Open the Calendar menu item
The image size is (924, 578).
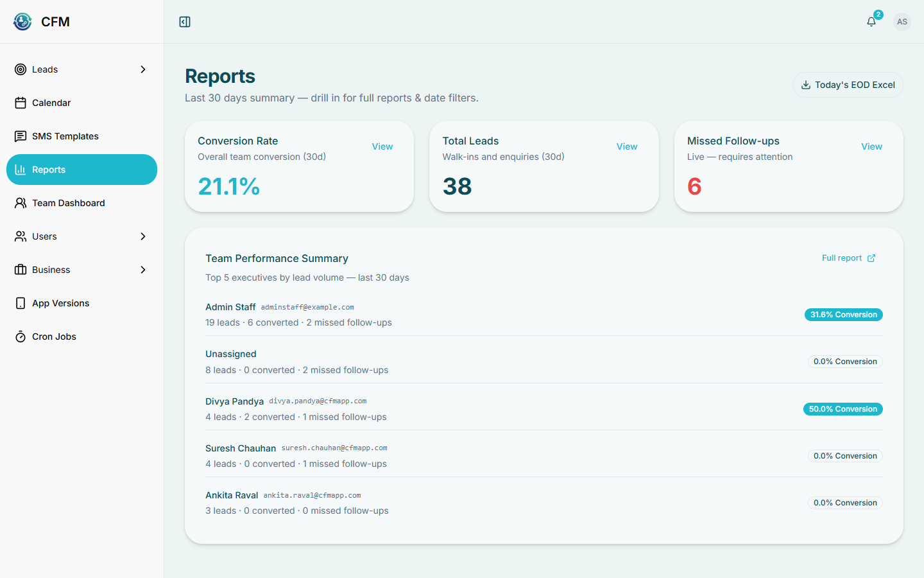(81, 103)
